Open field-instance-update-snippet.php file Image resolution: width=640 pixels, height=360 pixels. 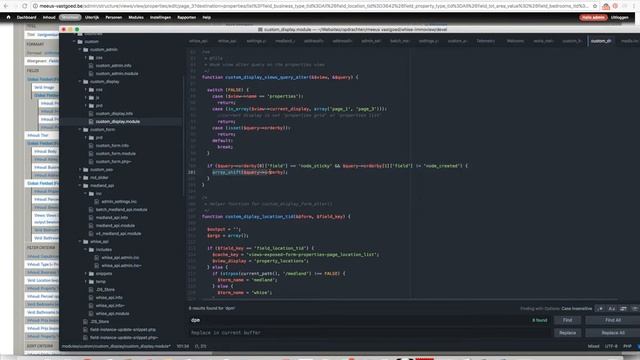123,329
